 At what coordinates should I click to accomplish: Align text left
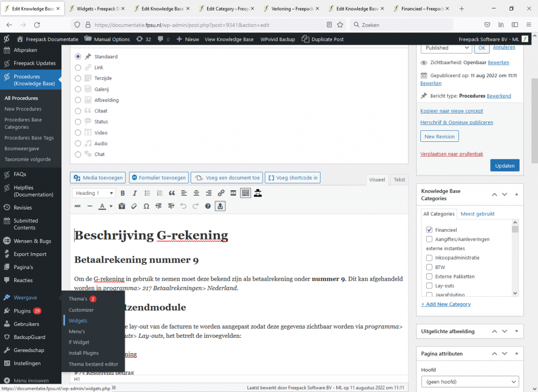[184, 193]
